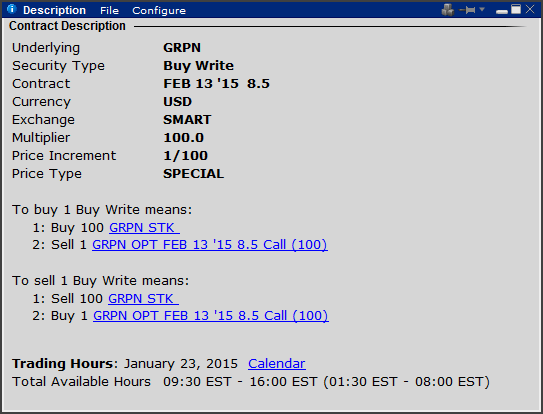Close the Description window
This screenshot has height=414, width=543.
[x=530, y=9]
